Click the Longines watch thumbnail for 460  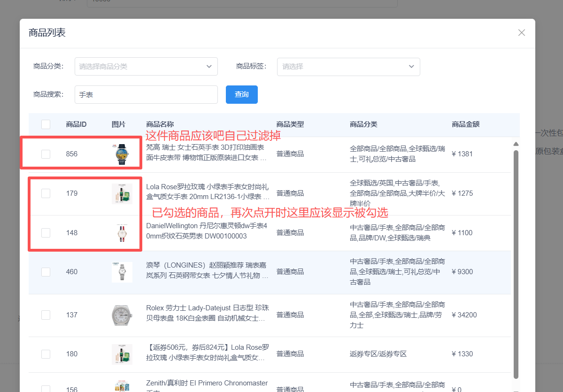point(122,272)
